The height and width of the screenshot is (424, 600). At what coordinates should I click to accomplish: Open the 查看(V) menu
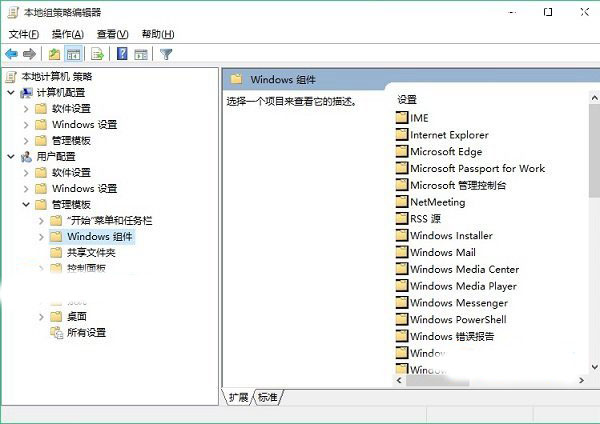tap(112, 34)
